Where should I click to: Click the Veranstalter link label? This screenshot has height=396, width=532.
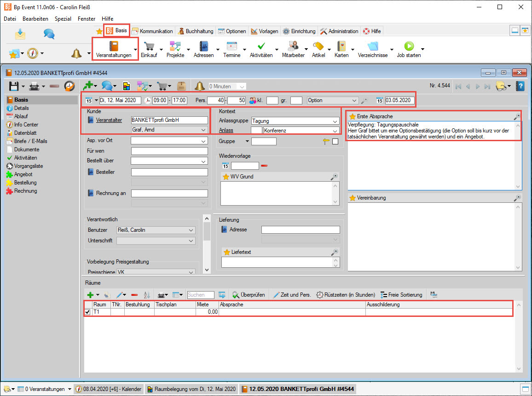coord(109,120)
